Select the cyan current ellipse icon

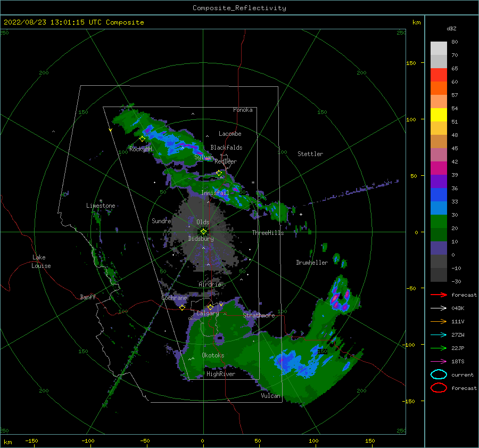[439, 374]
